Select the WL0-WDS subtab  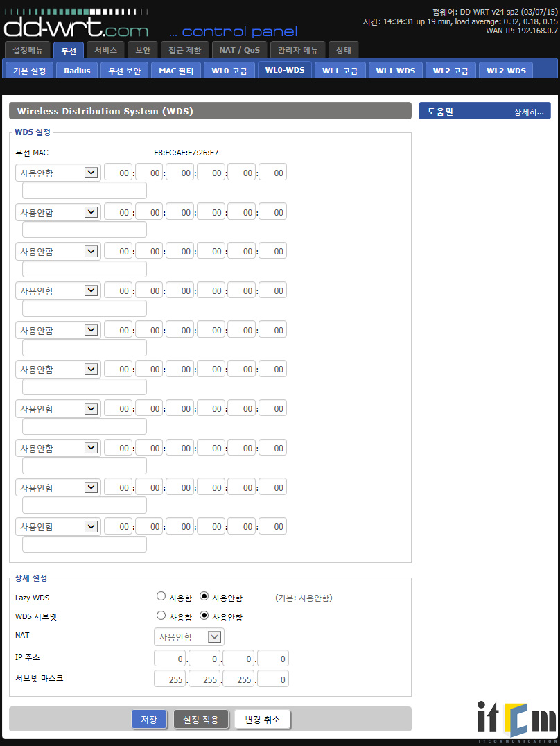point(285,70)
